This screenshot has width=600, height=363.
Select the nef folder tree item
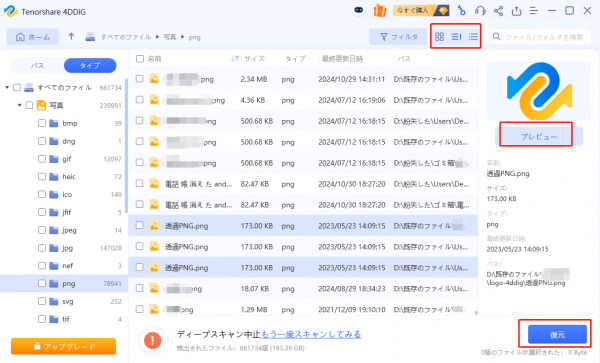click(x=64, y=265)
